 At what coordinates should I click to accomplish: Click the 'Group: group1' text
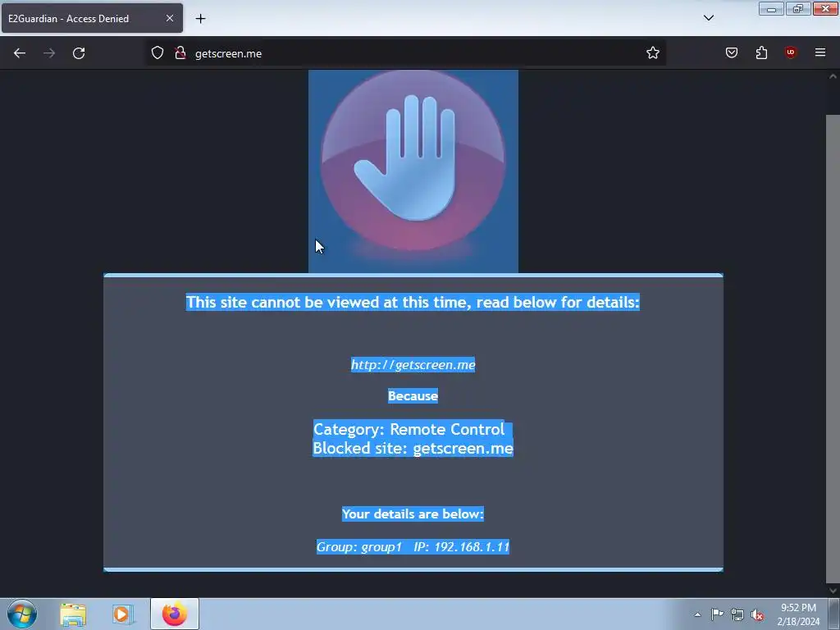(x=359, y=547)
